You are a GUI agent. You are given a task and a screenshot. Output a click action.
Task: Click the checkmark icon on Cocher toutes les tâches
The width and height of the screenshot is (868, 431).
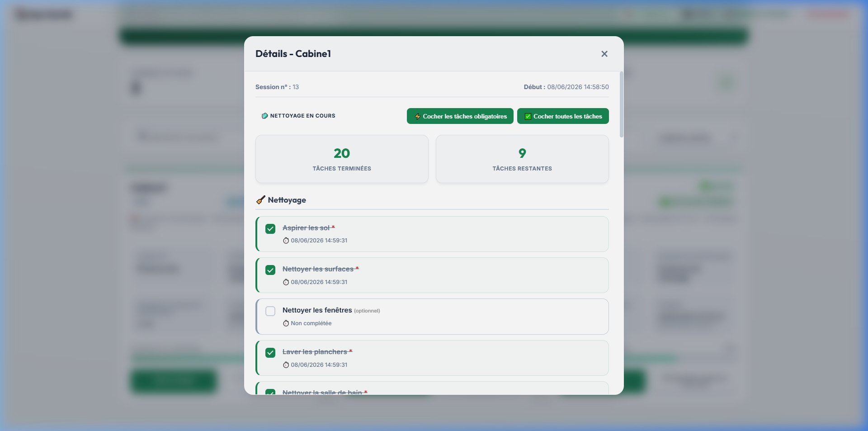point(528,116)
